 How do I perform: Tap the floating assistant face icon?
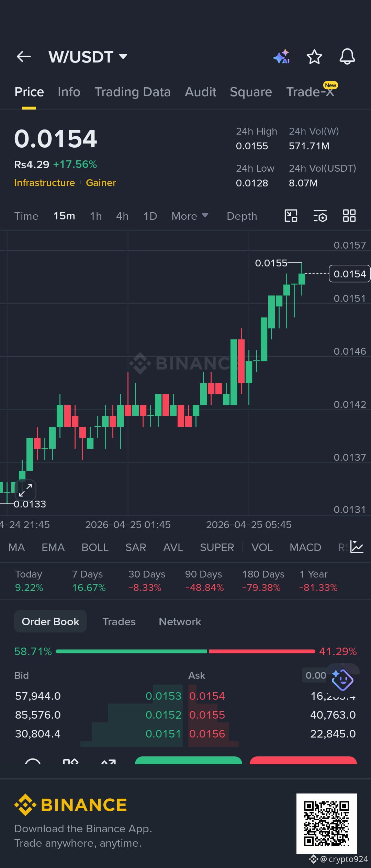(x=342, y=679)
